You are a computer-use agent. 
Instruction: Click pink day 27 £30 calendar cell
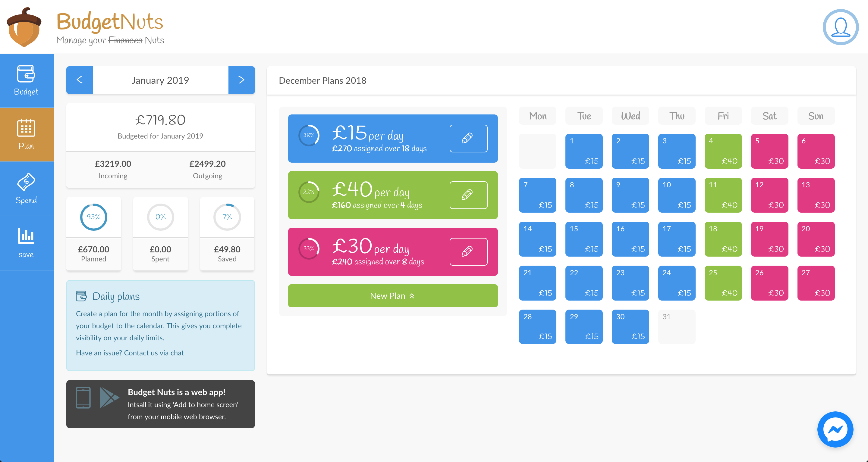click(x=816, y=283)
